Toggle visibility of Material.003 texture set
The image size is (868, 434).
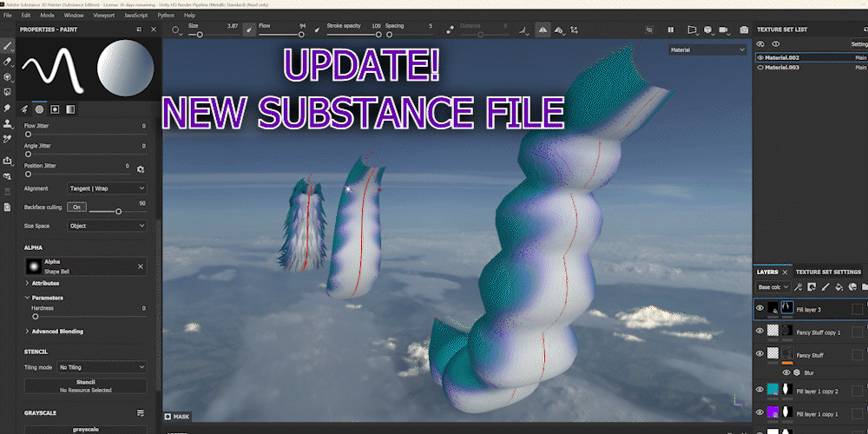coord(761,67)
